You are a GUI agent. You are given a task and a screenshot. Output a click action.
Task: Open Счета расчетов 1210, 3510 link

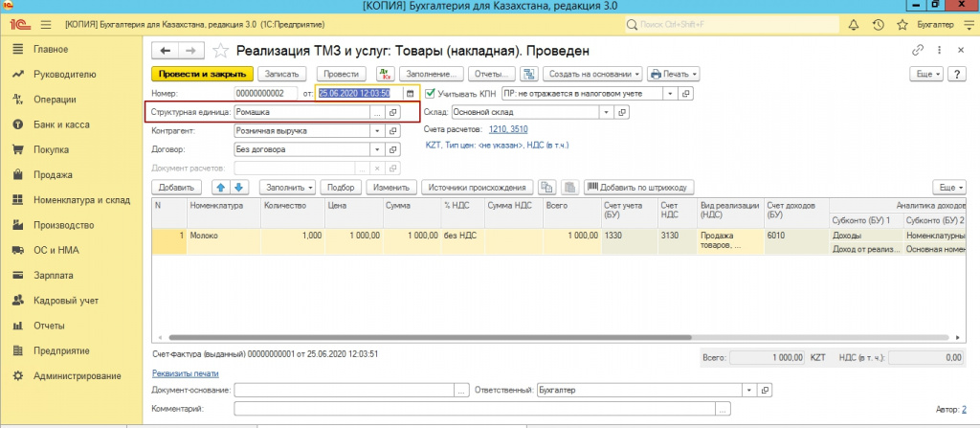click(508, 129)
